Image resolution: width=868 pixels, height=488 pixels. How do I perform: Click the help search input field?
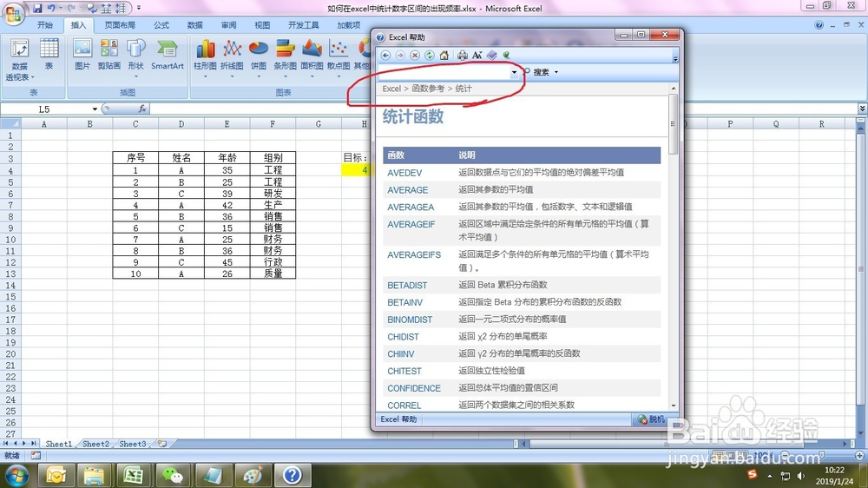coord(444,72)
